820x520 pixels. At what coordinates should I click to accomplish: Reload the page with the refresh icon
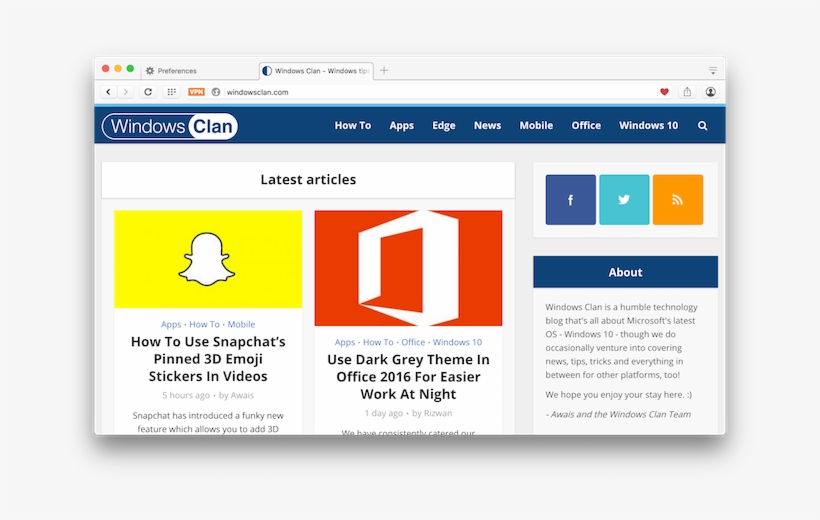pos(148,92)
